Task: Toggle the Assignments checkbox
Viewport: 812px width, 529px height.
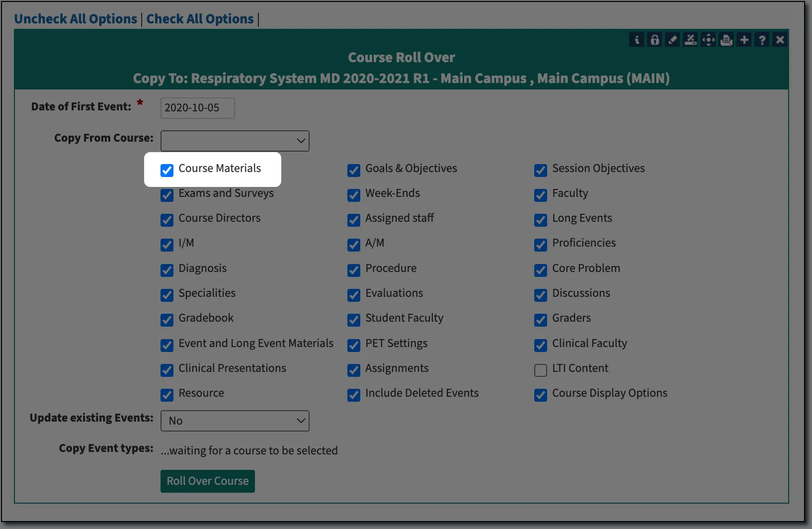Action: pyautogui.click(x=354, y=370)
